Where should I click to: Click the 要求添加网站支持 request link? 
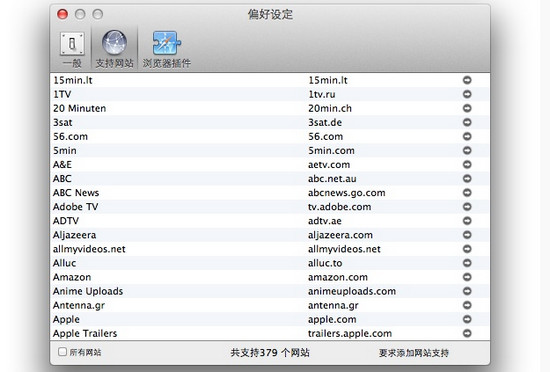click(x=414, y=353)
